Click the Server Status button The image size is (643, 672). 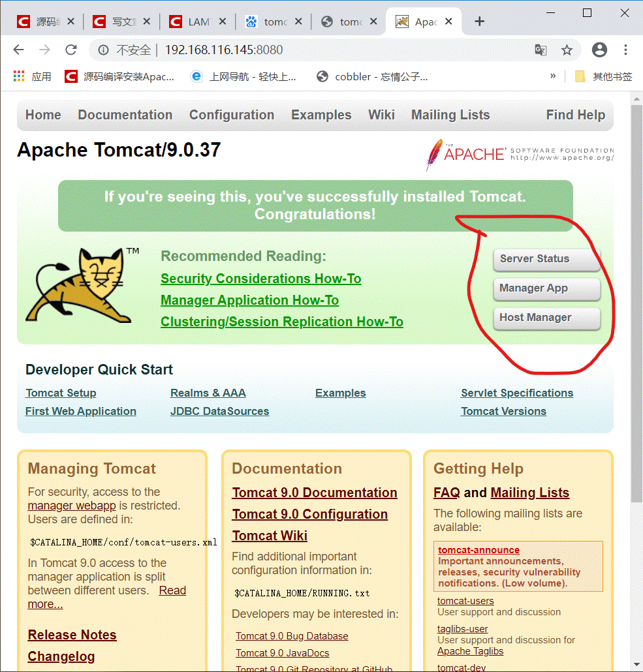click(x=546, y=259)
